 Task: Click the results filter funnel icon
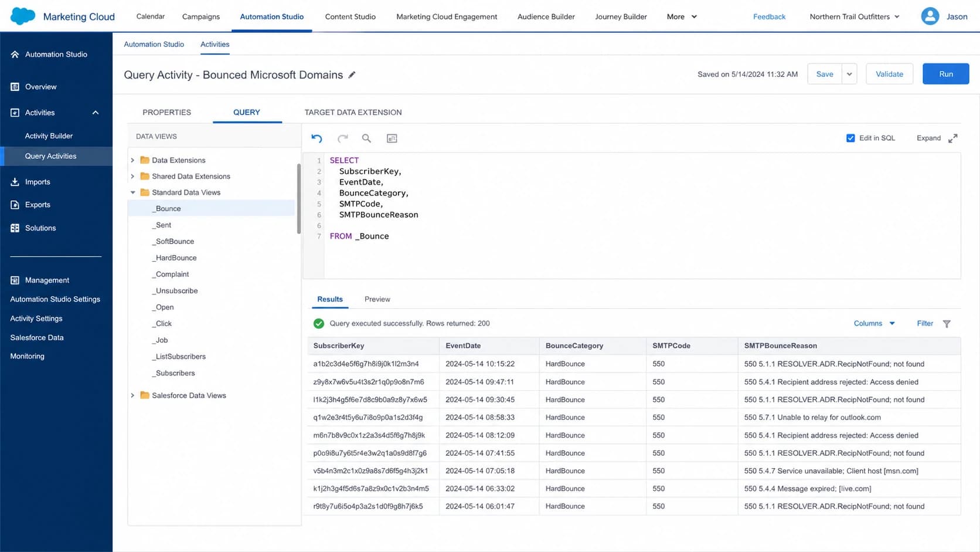[947, 324]
